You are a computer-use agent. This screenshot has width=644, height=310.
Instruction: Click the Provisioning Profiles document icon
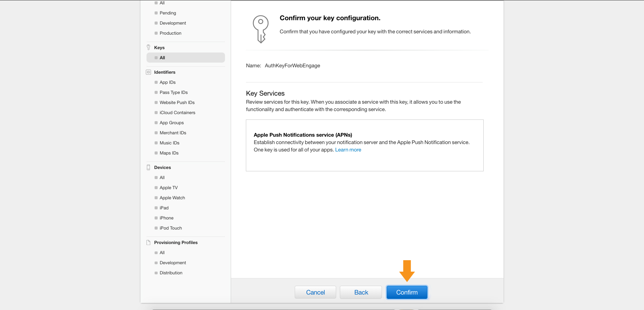click(x=148, y=242)
